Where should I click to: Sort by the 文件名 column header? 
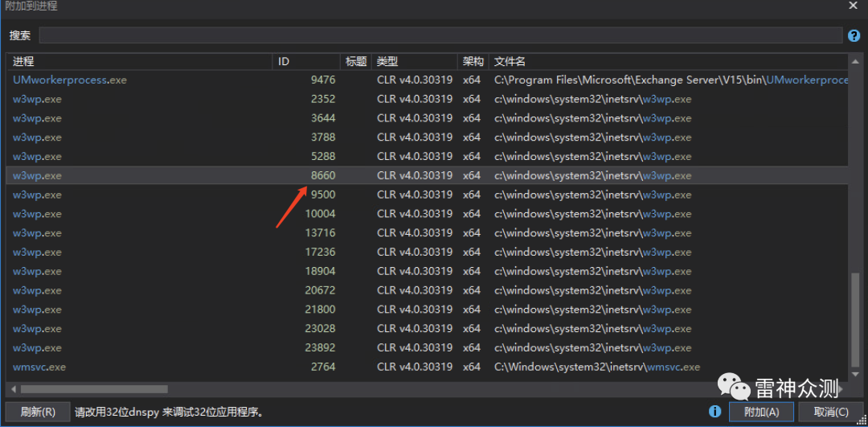point(668,61)
